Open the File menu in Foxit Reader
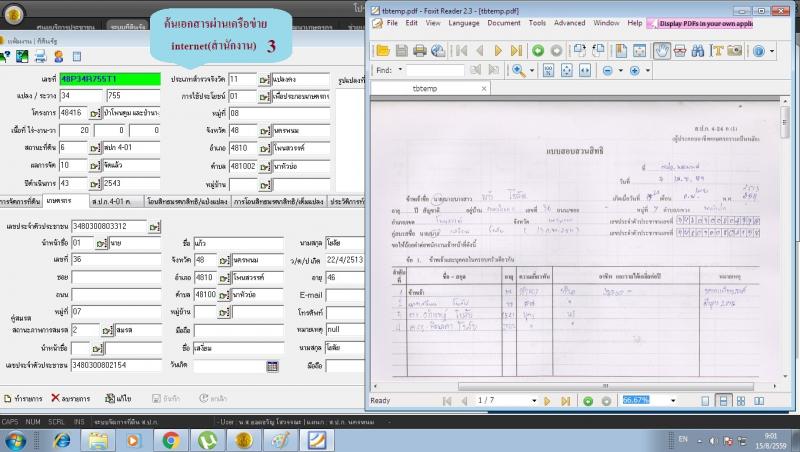 click(392, 23)
